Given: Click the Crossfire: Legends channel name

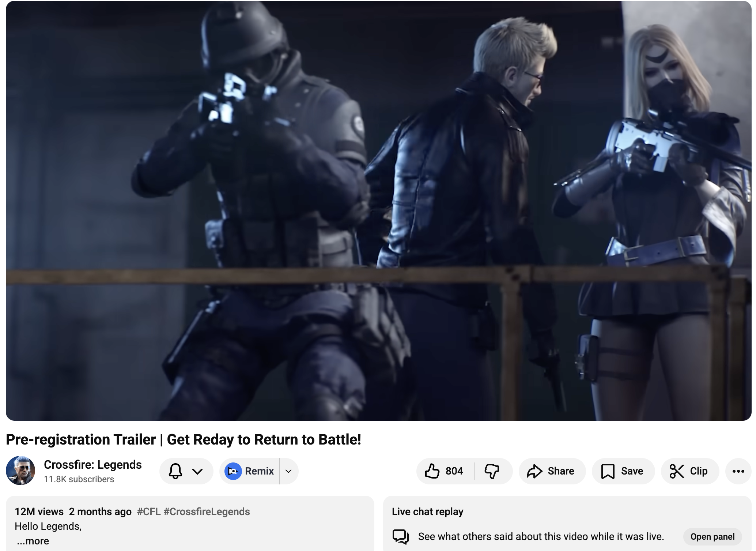Looking at the screenshot, I should 93,465.
